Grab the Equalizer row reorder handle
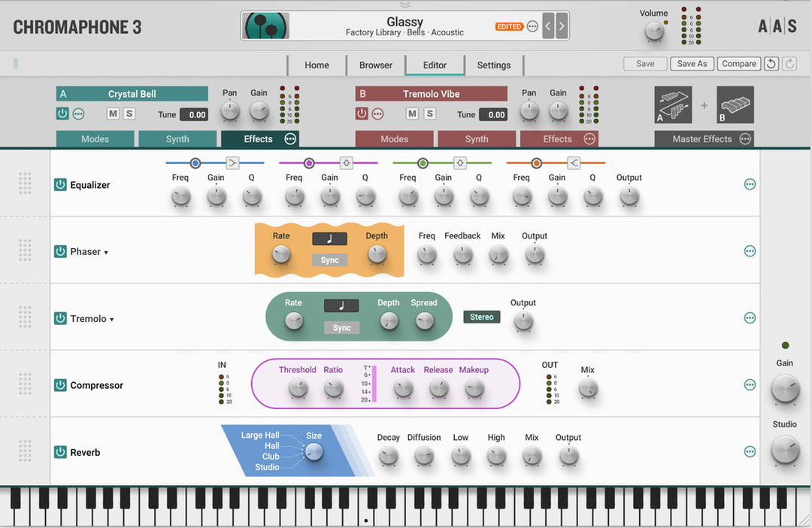The image size is (812, 528). tap(25, 184)
